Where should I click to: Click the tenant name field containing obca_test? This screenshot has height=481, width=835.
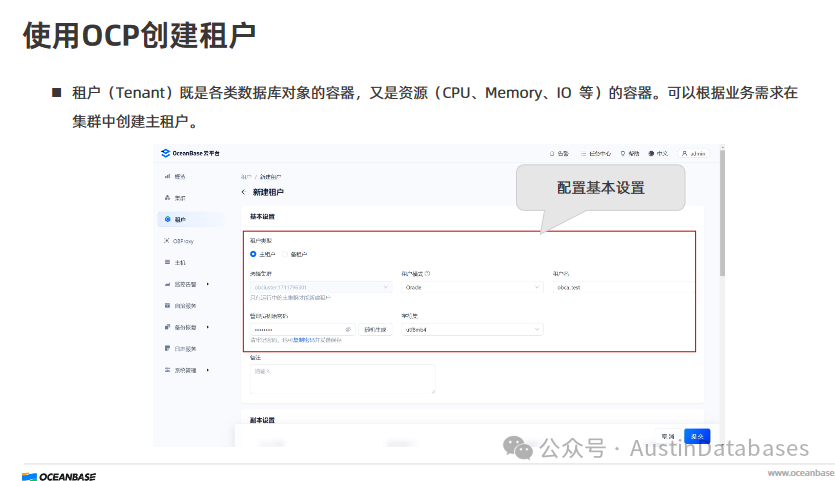(x=623, y=287)
